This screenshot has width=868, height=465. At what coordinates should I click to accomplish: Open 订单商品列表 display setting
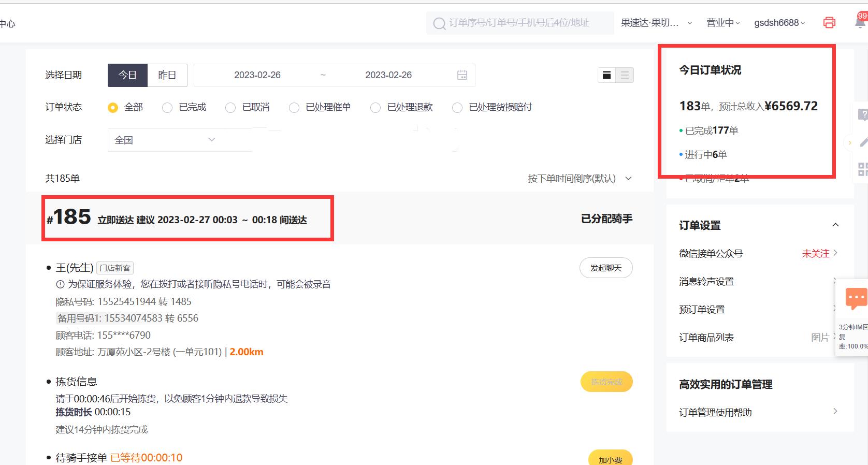pos(758,337)
